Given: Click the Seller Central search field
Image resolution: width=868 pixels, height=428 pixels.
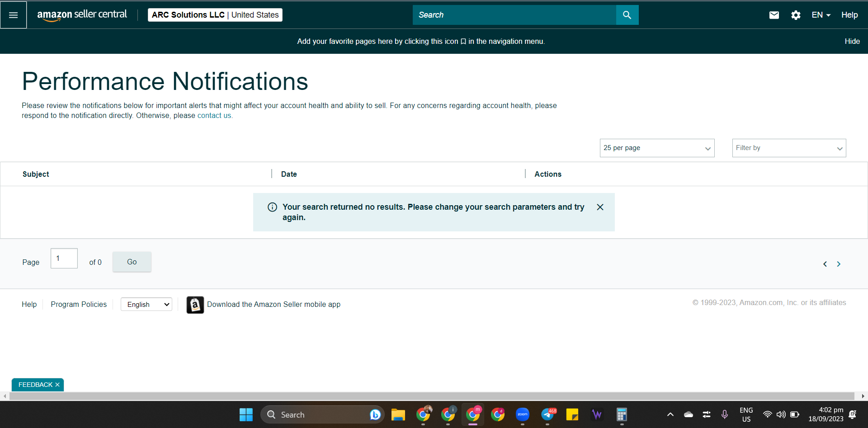Looking at the screenshot, I should point(514,15).
